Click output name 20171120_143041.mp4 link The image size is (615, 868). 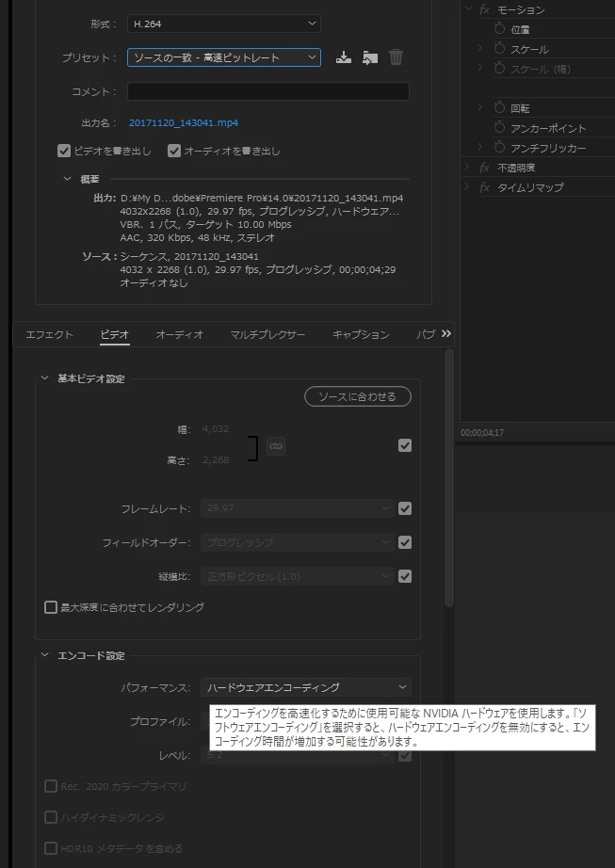point(184,123)
